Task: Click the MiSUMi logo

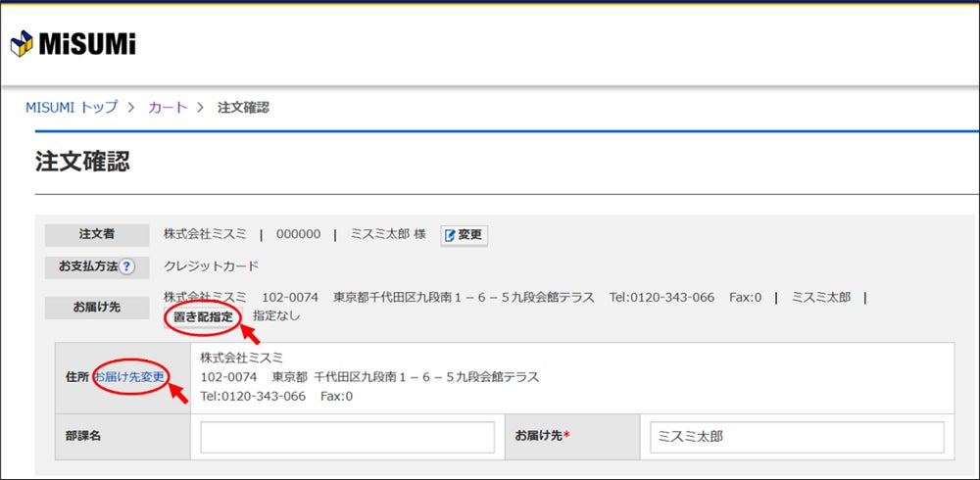Action: [x=73, y=43]
